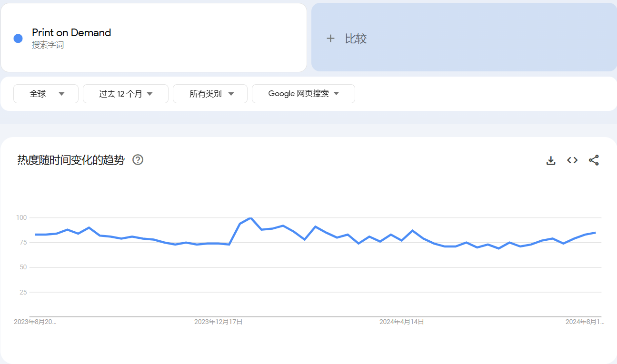The image size is (617, 364).
Task: Click the 2024年8月 end date label
Action: [585, 322]
